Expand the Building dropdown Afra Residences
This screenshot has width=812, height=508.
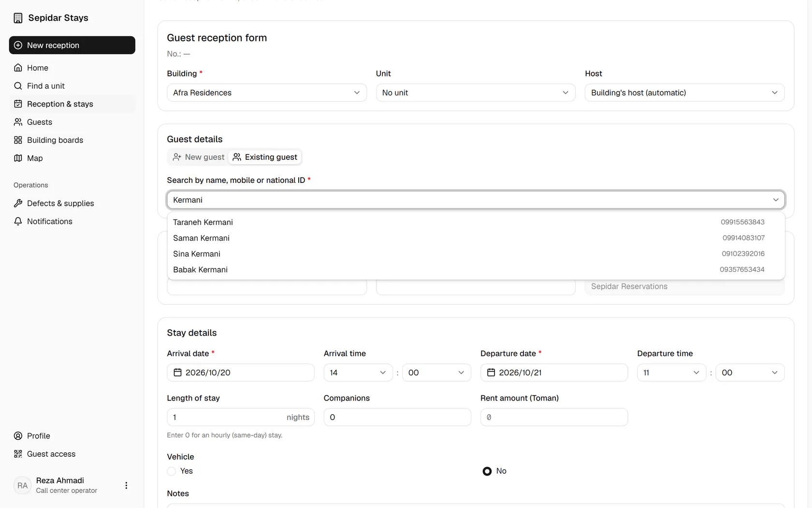(x=267, y=92)
